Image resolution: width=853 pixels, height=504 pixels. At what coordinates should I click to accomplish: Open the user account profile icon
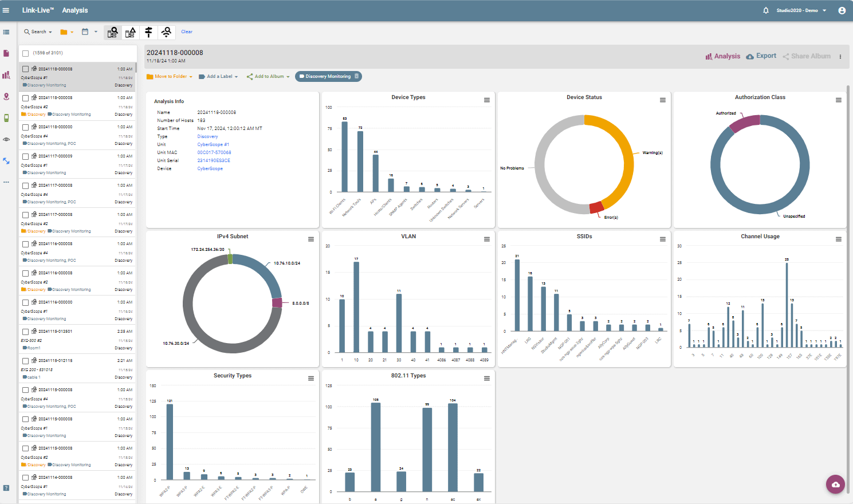point(842,10)
